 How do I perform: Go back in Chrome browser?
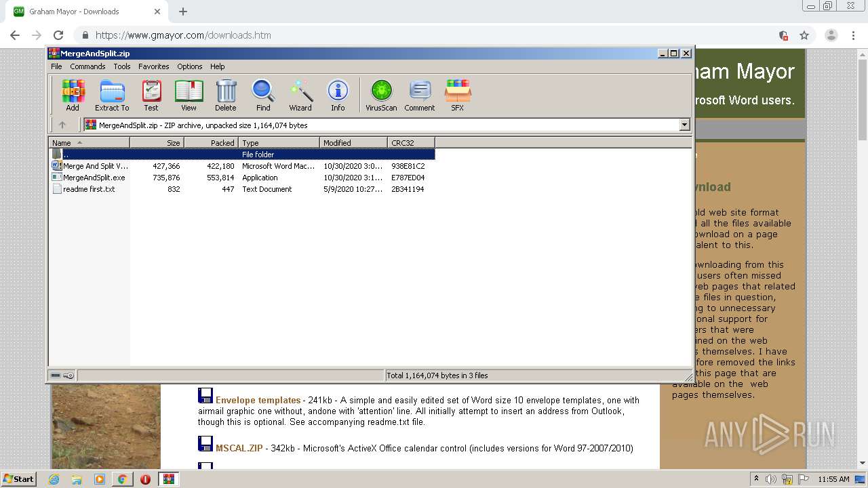coord(15,35)
